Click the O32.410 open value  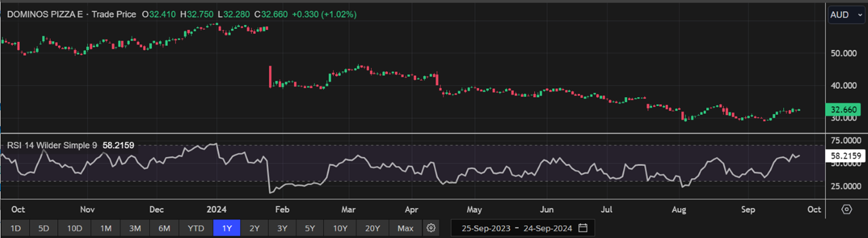[x=159, y=14]
